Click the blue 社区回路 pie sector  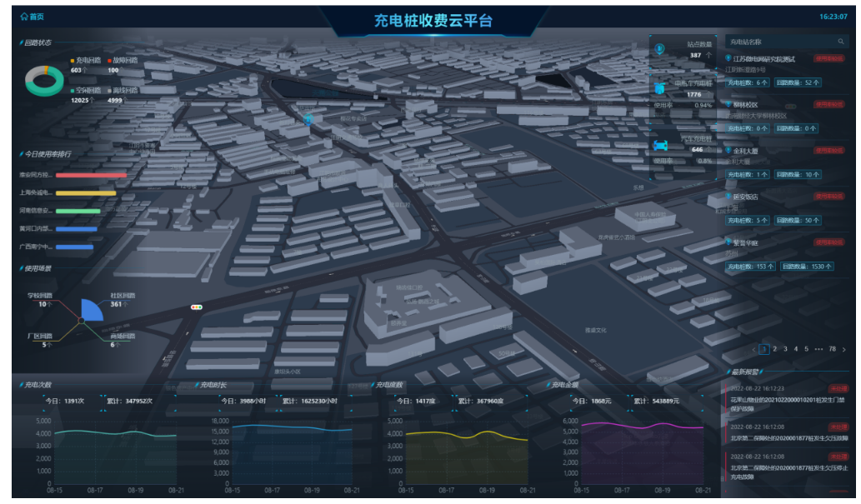91,311
